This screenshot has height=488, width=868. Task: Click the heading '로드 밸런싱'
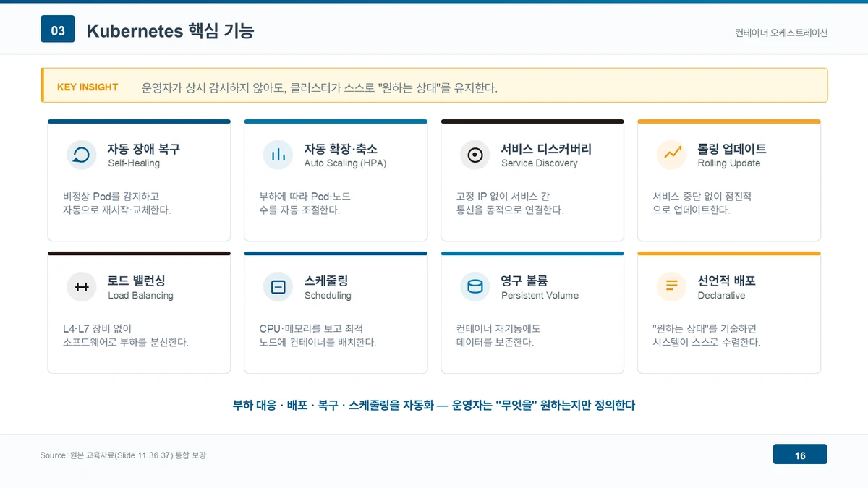coord(137,281)
